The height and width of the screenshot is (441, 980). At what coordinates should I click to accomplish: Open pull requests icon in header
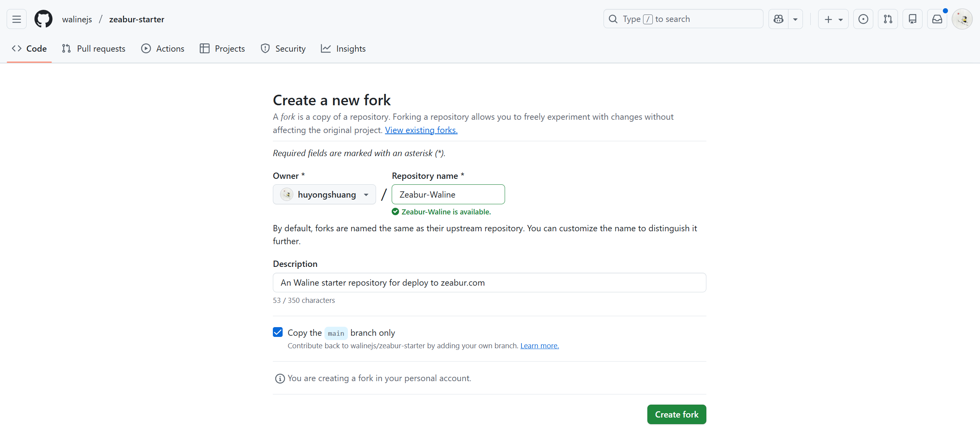[x=888, y=19]
